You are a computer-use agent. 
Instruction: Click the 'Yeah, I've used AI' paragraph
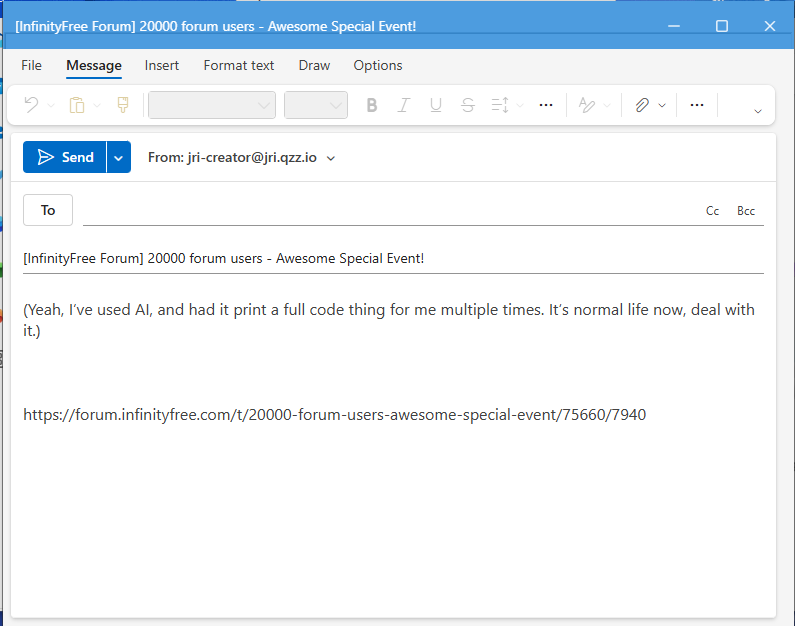click(x=389, y=320)
